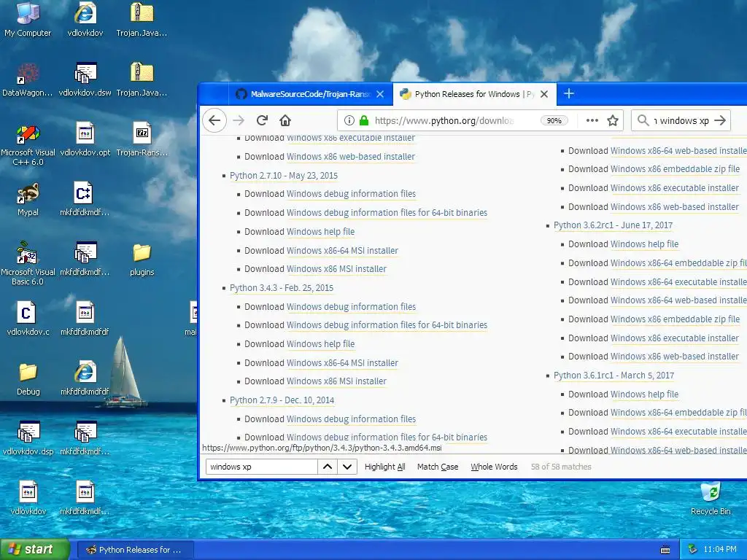Bookmark this page with star icon
The height and width of the screenshot is (560, 747).
click(613, 120)
